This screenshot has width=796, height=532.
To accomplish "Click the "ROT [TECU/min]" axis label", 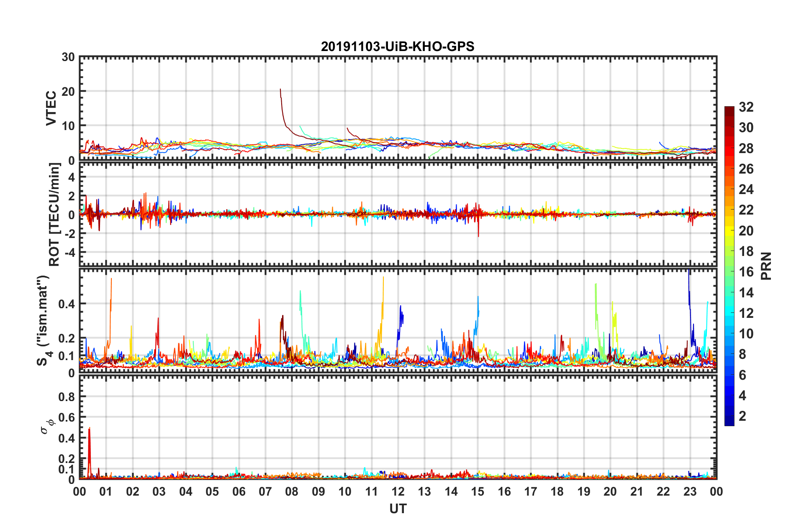I will pyautogui.click(x=54, y=215).
